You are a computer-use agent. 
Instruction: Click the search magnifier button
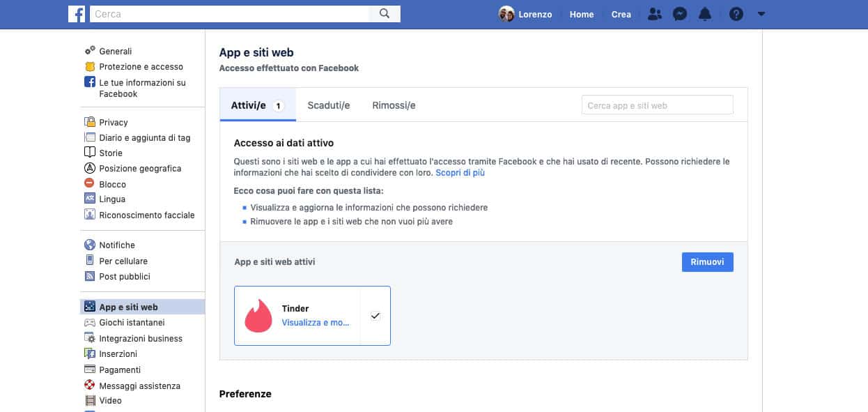pos(385,14)
